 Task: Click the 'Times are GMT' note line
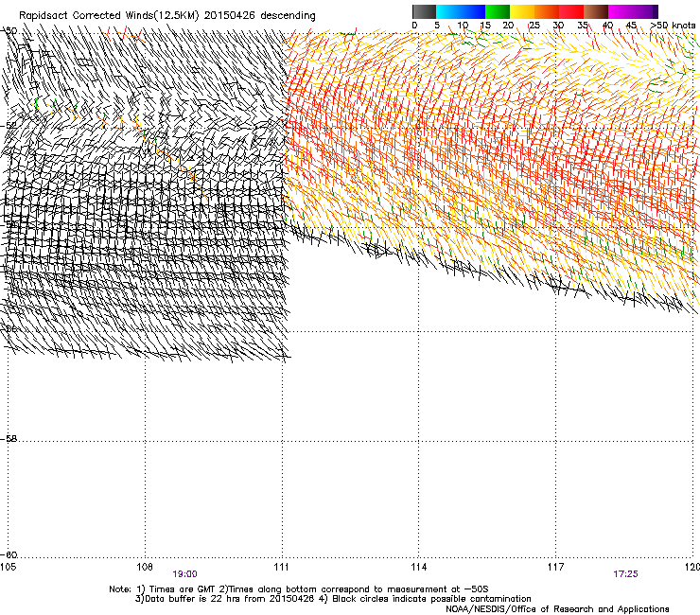(299, 589)
